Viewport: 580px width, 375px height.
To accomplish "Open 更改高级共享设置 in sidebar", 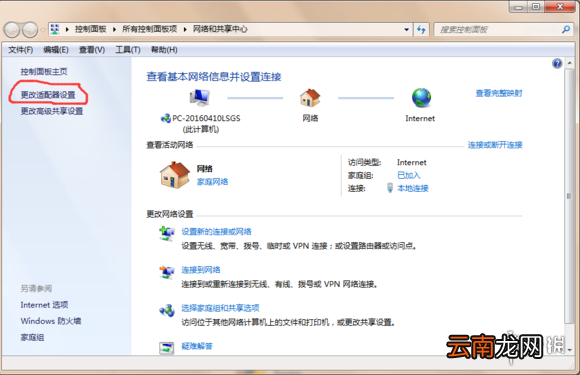I will point(51,111).
